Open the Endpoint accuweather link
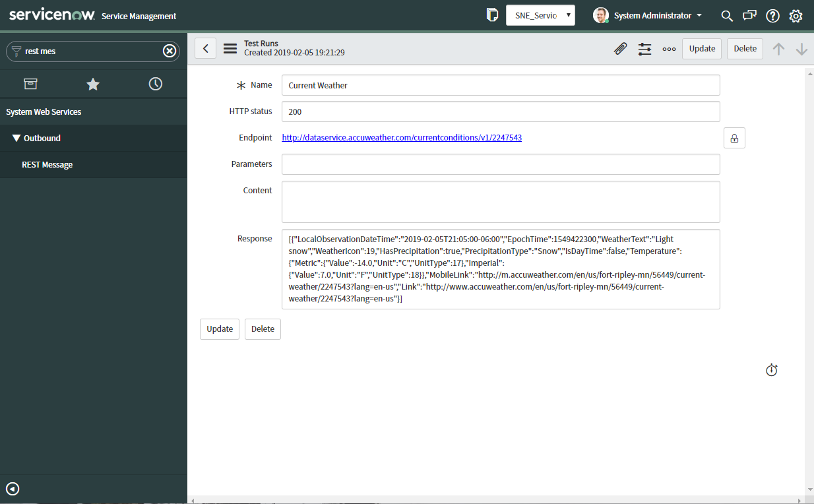 click(x=401, y=137)
